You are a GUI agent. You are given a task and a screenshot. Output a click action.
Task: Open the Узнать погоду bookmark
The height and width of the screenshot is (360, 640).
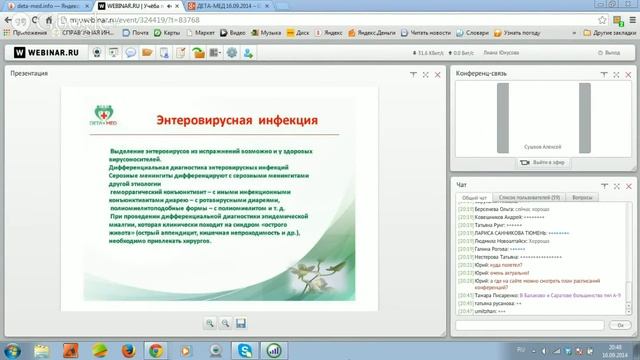tap(517, 33)
